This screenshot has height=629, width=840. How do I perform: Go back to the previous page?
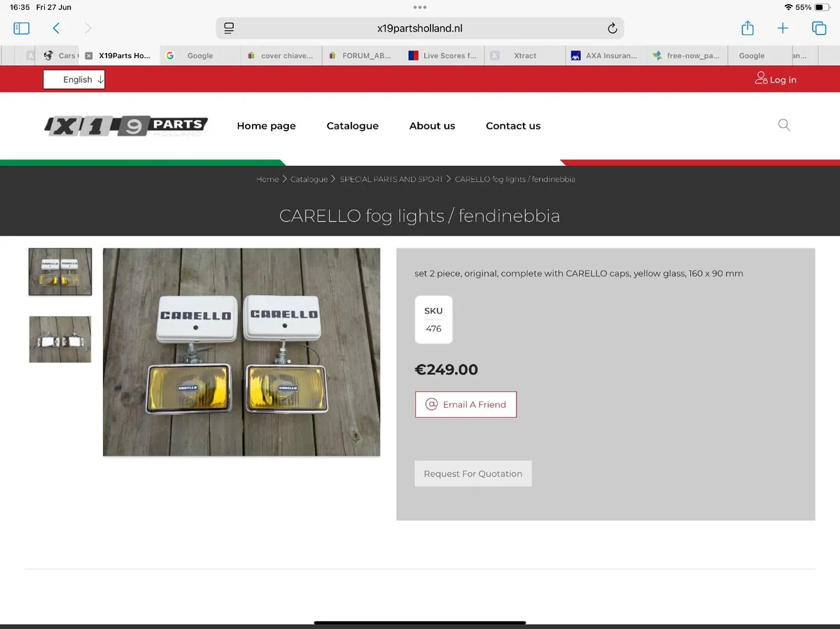pos(56,28)
